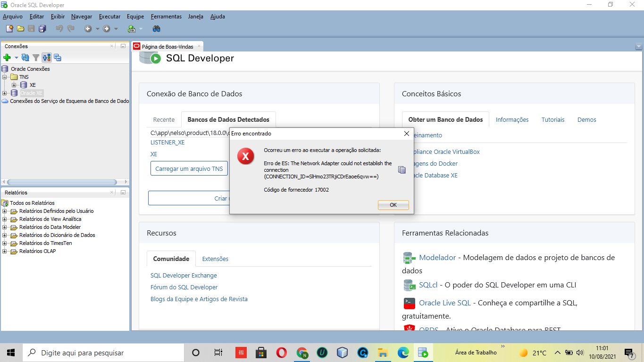Expand the XE node under TNS
The height and width of the screenshot is (362, 644).
click(x=14, y=85)
